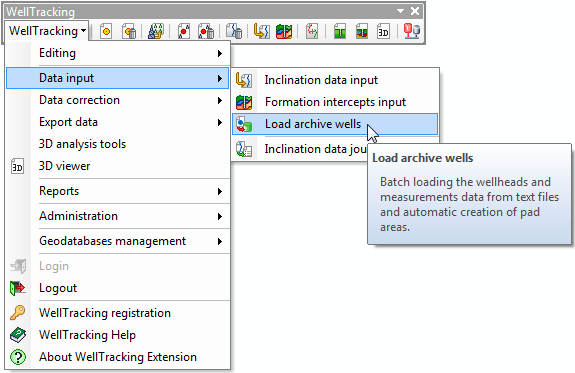
Task: Open the 3D viewer icon in the toolbar
Action: pos(384,31)
